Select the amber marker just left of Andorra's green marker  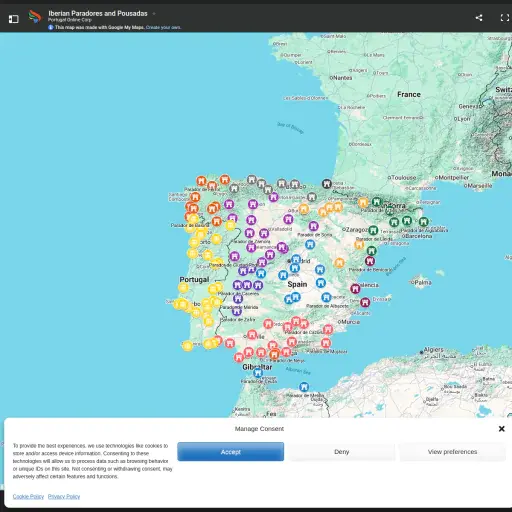point(363,202)
